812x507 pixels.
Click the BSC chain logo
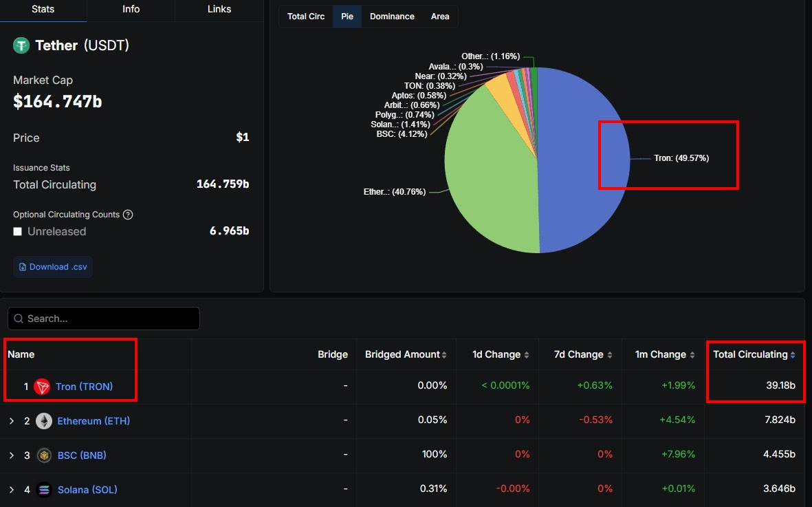(44, 455)
